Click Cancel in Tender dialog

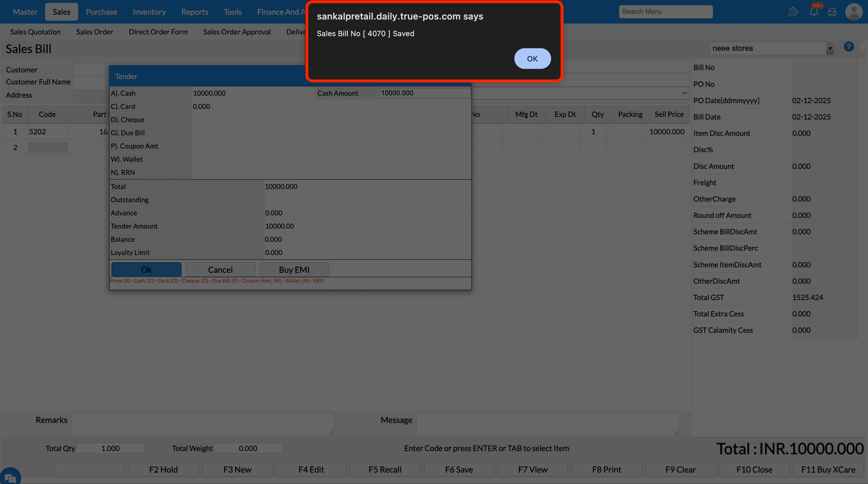(220, 270)
